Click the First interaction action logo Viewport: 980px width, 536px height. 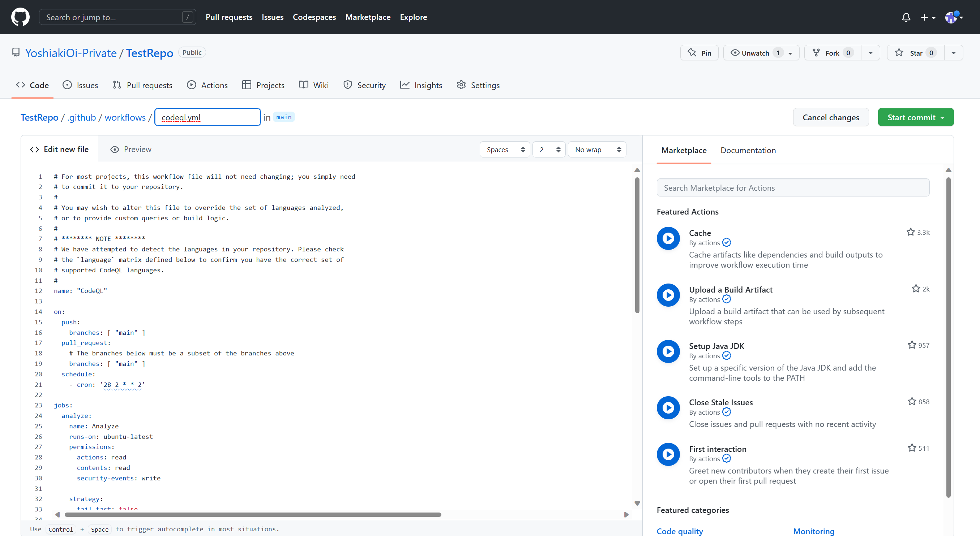click(x=668, y=454)
